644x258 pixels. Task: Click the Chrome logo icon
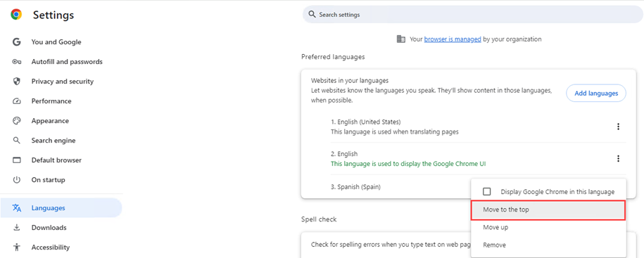[x=16, y=15]
